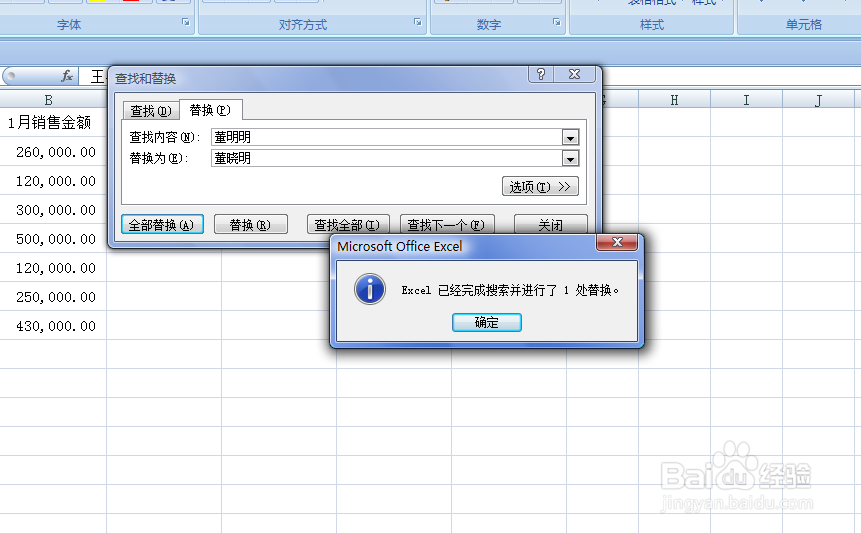This screenshot has height=533, width=861.
Task: Click the 查找全部 button
Action: [x=348, y=225]
